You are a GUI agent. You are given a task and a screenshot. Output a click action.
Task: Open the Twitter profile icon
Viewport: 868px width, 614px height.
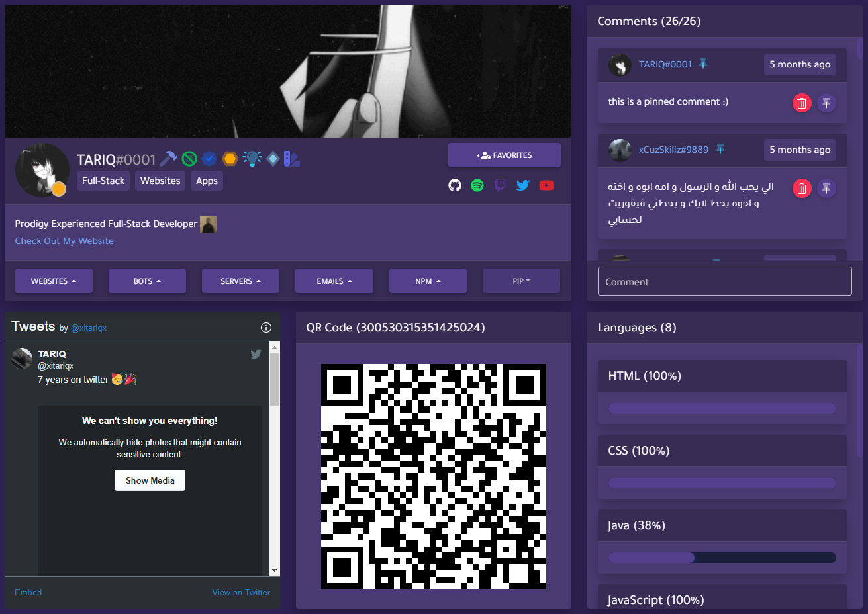(x=523, y=185)
